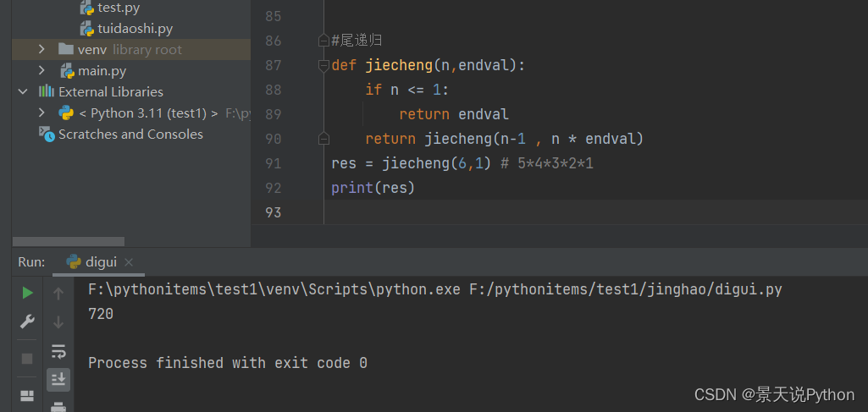The image size is (868, 412).
Task: Close the digui run tab
Action: point(129,262)
